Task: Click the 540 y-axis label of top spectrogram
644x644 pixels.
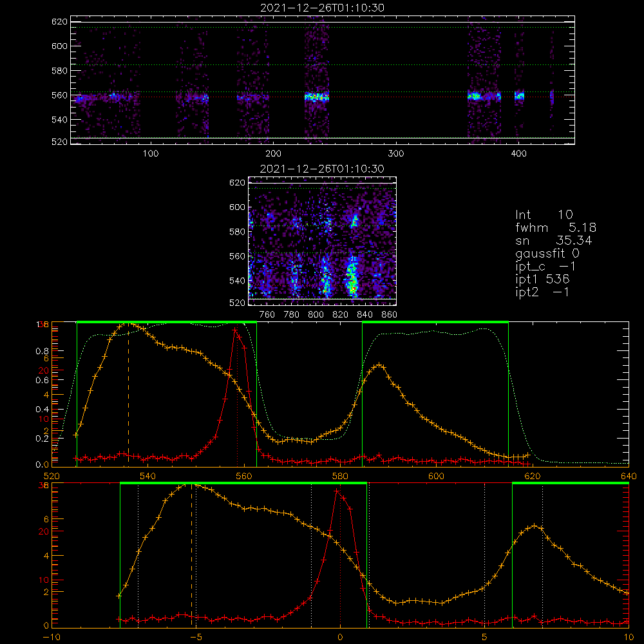Action: pos(59,120)
